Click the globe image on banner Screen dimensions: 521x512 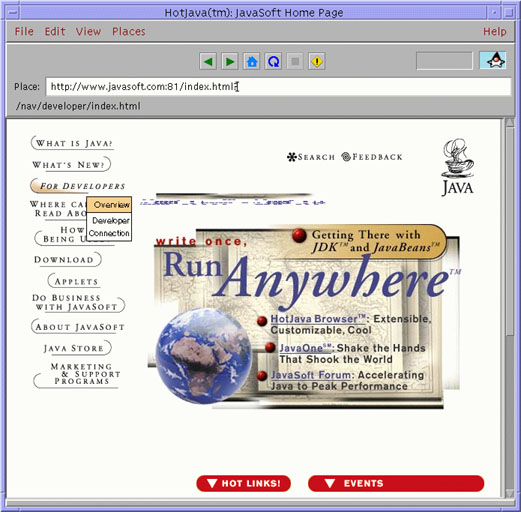coord(203,356)
